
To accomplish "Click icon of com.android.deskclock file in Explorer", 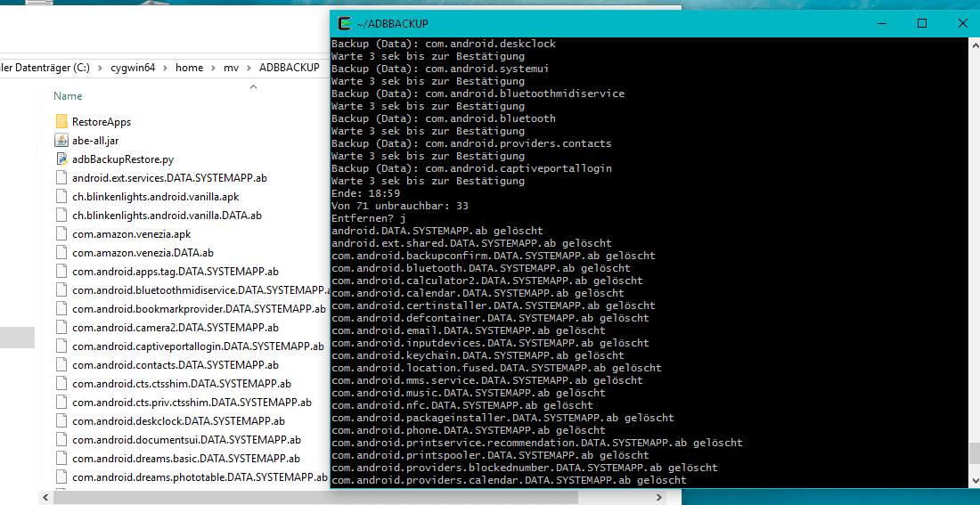I will click(x=61, y=420).
